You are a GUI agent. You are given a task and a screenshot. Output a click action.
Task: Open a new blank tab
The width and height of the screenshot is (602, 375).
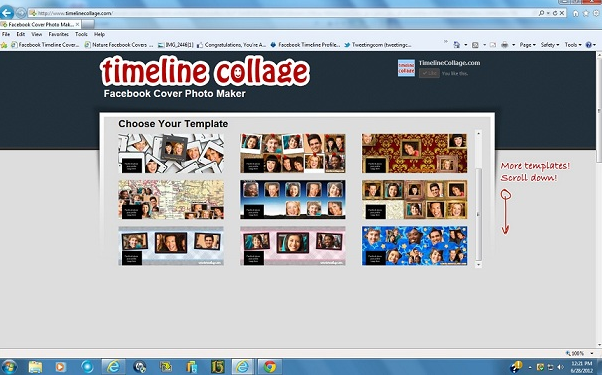coord(88,24)
